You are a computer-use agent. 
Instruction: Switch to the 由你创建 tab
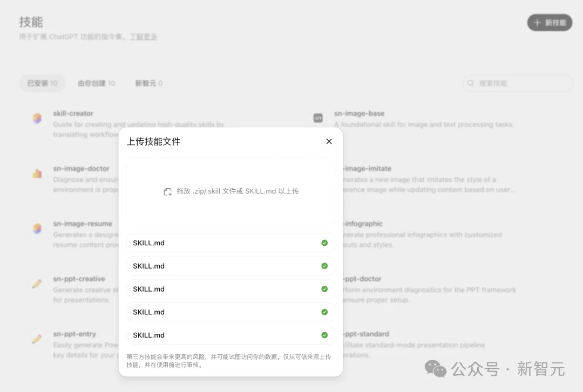pyautogui.click(x=96, y=83)
